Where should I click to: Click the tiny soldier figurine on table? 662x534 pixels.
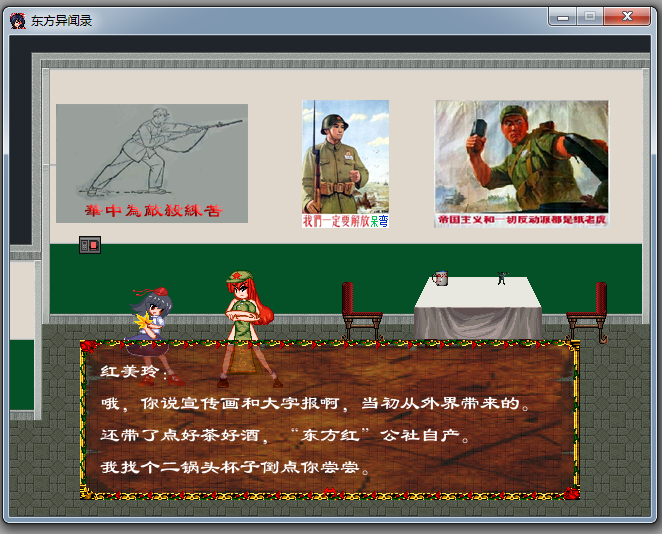(501, 278)
